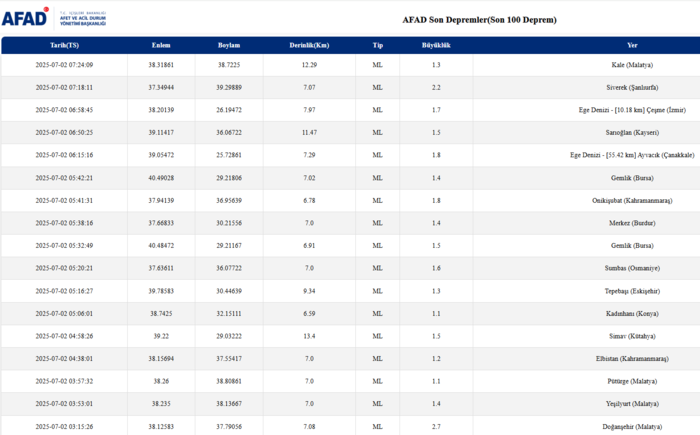The width and height of the screenshot is (700, 435).
Task: Click location Pütürge (Malatya)
Action: coord(632,381)
